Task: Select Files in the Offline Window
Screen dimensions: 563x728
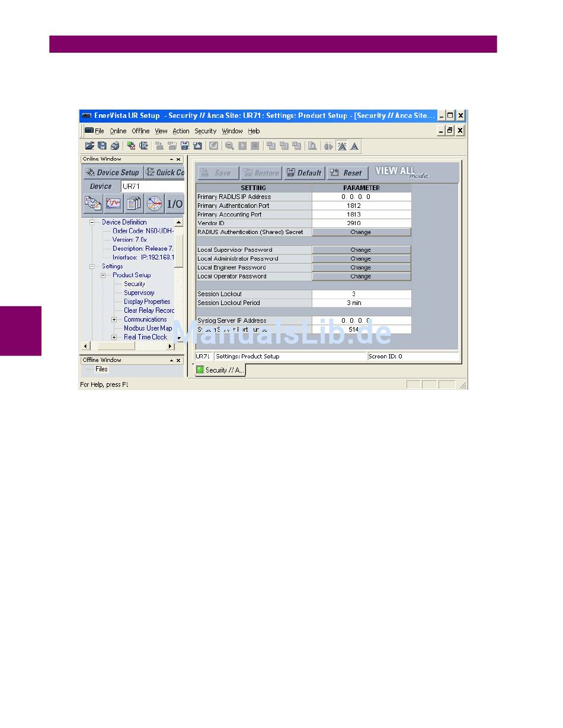Action: 102,369
